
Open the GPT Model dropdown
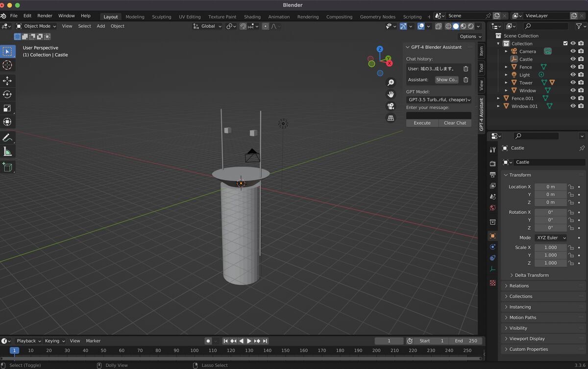point(438,99)
